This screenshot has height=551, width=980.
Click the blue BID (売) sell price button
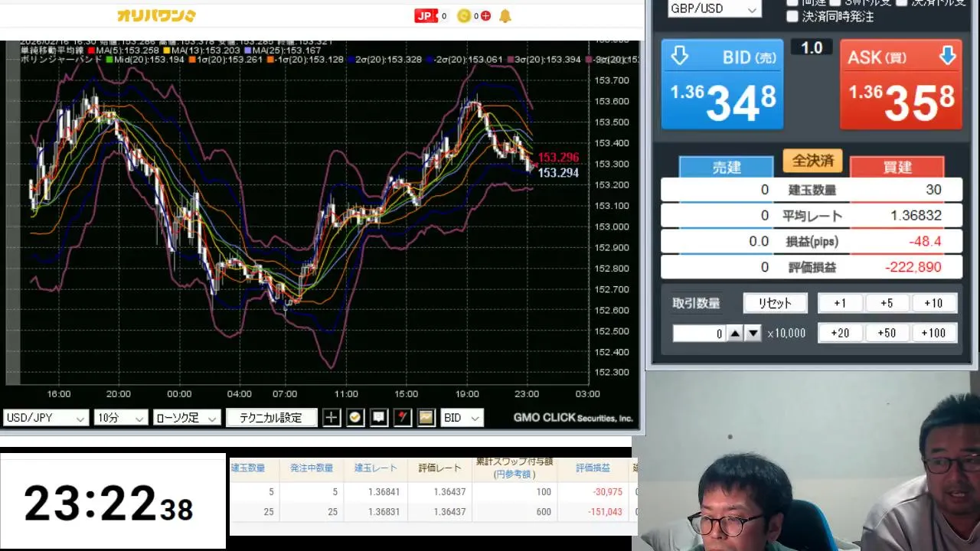[x=723, y=84]
